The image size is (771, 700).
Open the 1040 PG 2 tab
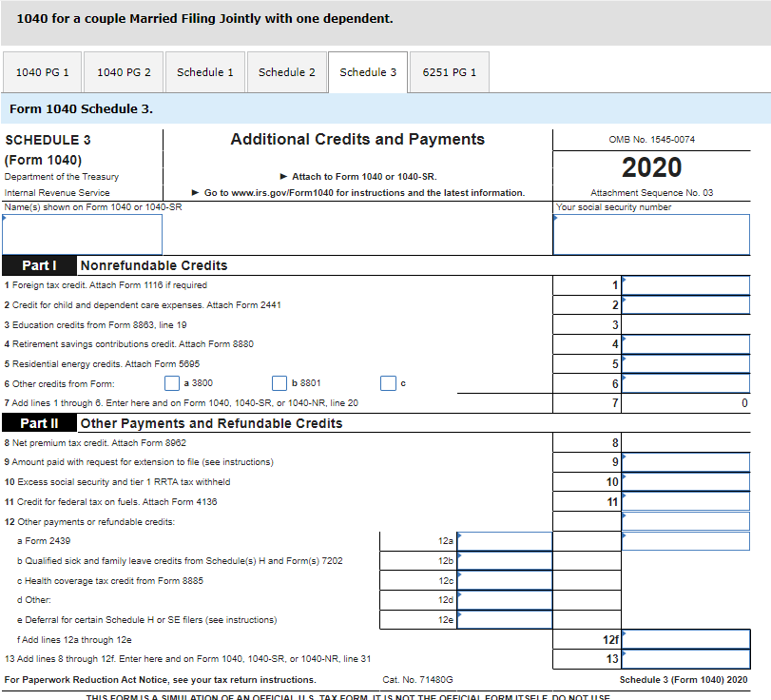[124, 72]
